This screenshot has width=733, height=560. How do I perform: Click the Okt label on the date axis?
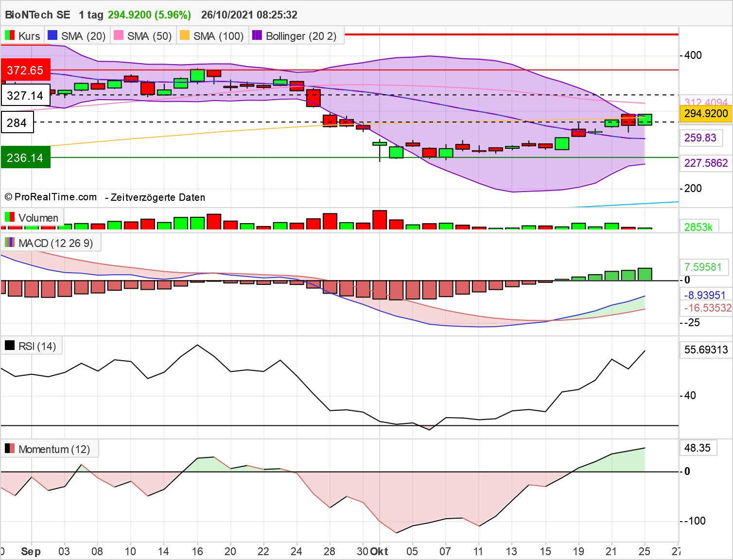point(379,551)
